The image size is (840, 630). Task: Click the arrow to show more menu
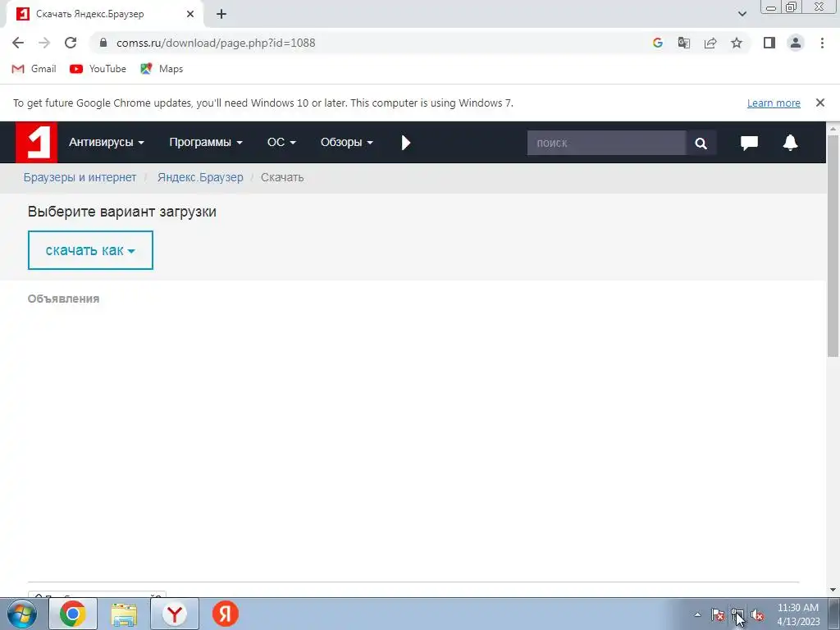[x=406, y=143]
